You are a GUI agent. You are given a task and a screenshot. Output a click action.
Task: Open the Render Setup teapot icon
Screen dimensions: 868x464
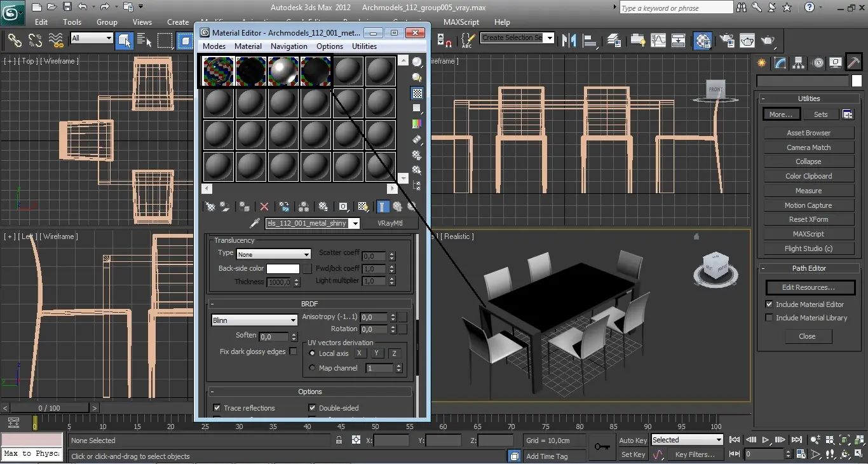[727, 41]
